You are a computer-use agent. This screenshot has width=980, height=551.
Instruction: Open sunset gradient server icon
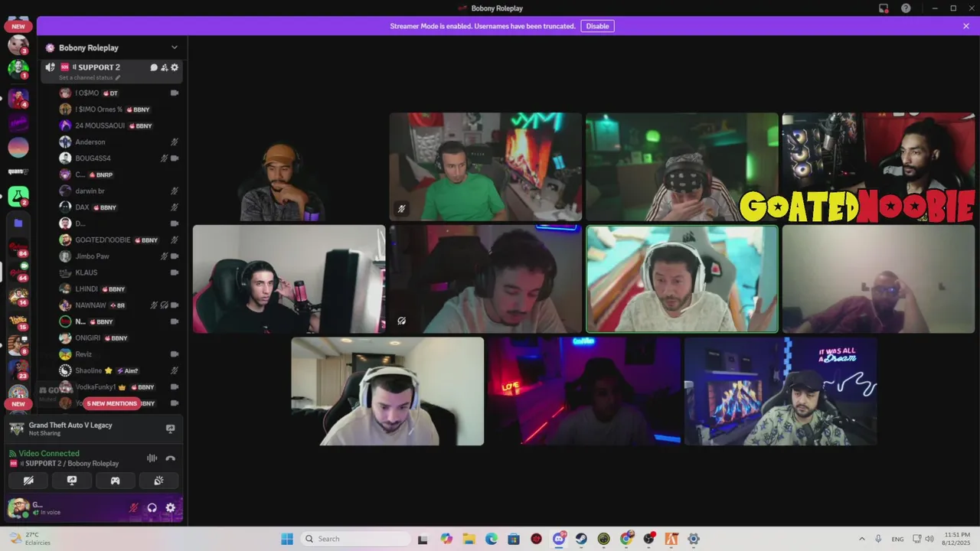point(18,147)
